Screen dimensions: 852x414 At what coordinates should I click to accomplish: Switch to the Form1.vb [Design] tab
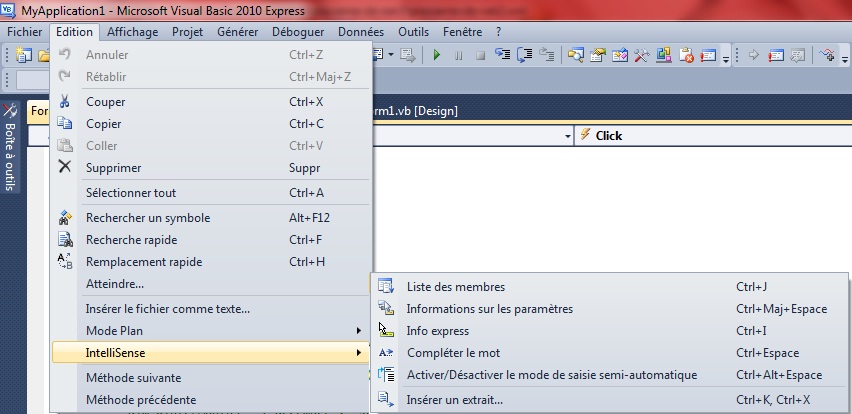click(x=416, y=111)
